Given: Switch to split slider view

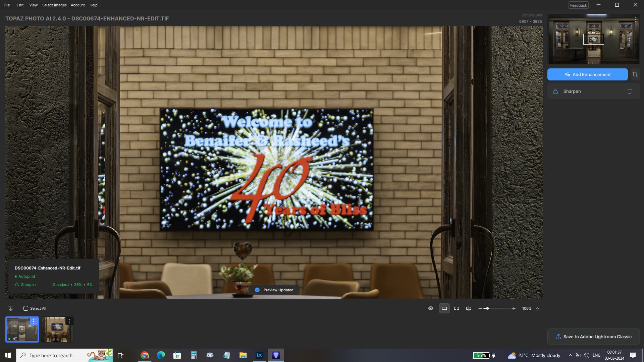Looking at the screenshot, I should tap(469, 308).
